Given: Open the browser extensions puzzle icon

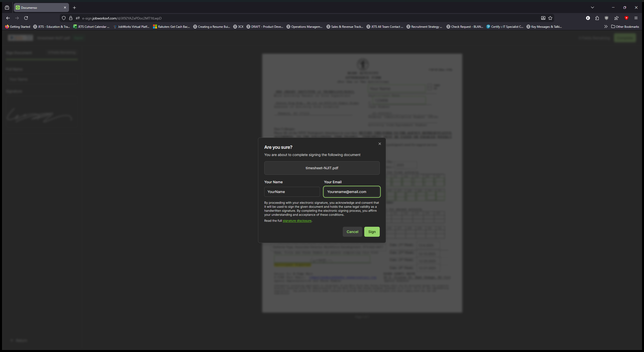Looking at the screenshot, I should coord(597,18).
